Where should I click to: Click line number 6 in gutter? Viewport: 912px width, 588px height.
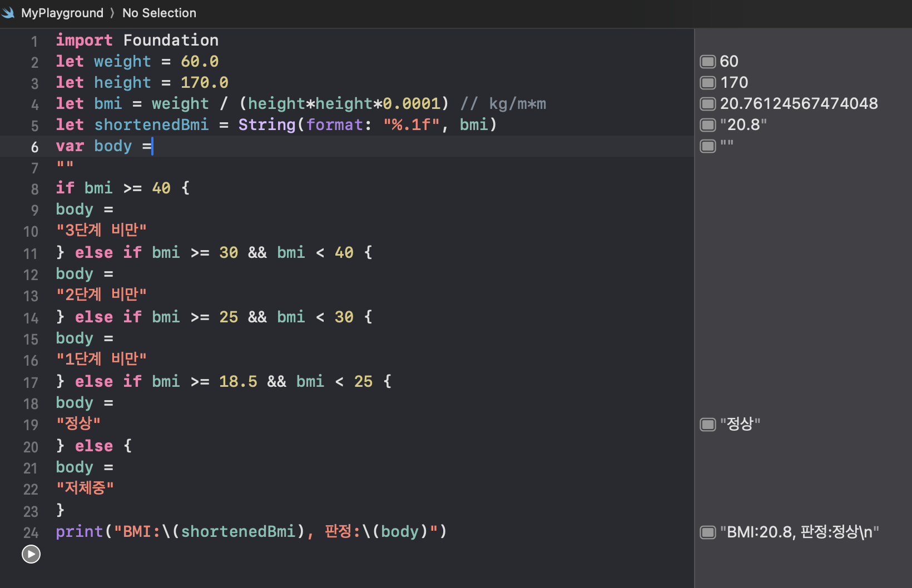34,147
